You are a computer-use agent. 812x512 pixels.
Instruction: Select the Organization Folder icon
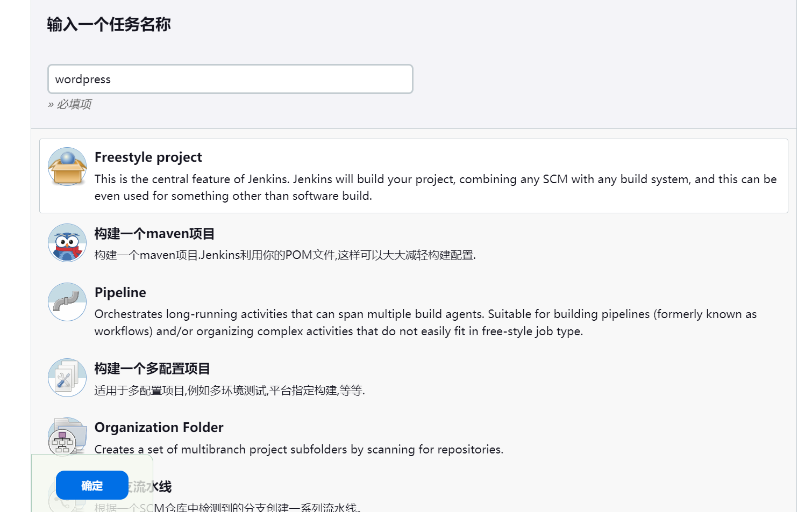67,437
